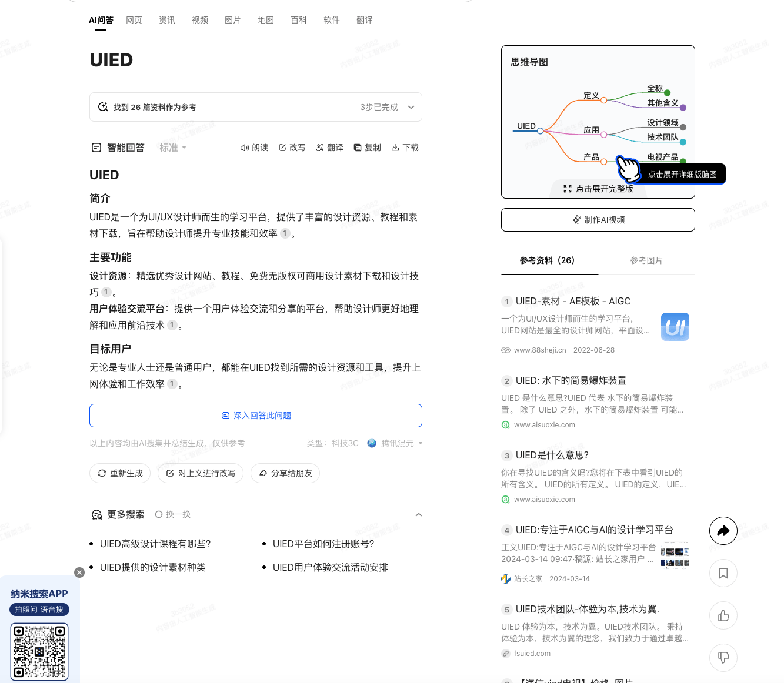
Task: Click citation 1 after 专业技能和效率
Action: pyautogui.click(x=285, y=233)
